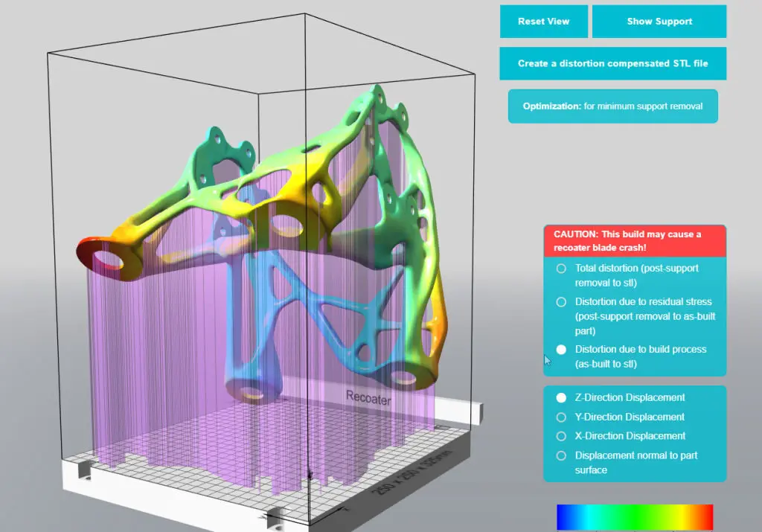Enable Z-Direction Displacement view

(x=560, y=397)
